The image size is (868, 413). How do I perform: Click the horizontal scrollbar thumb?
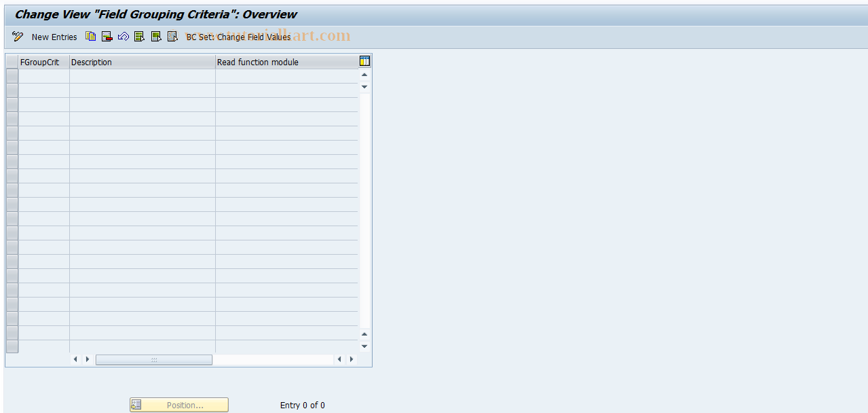[154, 359]
